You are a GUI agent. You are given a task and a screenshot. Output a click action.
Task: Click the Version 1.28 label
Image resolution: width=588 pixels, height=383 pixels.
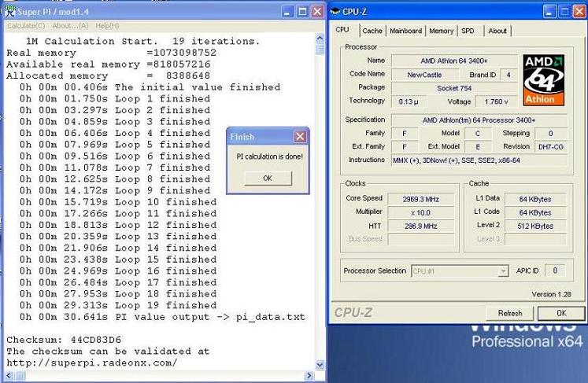click(x=551, y=294)
